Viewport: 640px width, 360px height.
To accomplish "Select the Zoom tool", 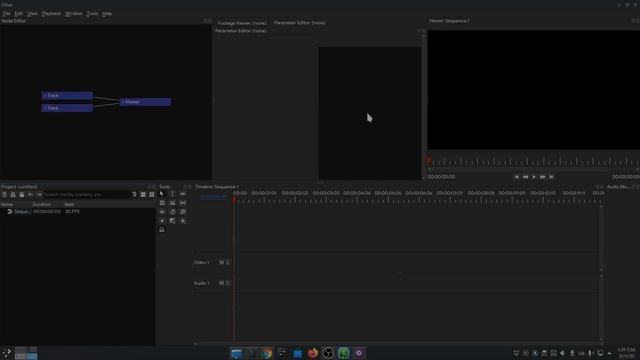I will coord(183,212).
